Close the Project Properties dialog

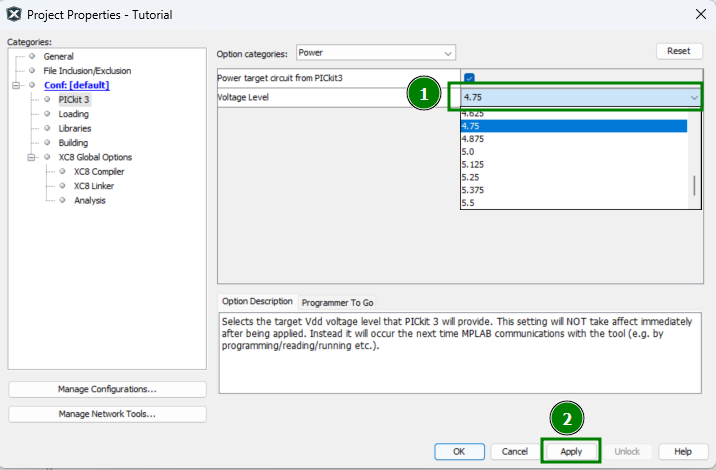tap(701, 14)
